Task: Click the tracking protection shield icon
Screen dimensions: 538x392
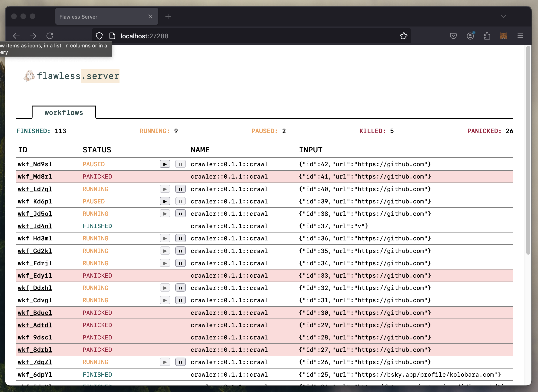Action: (x=99, y=36)
